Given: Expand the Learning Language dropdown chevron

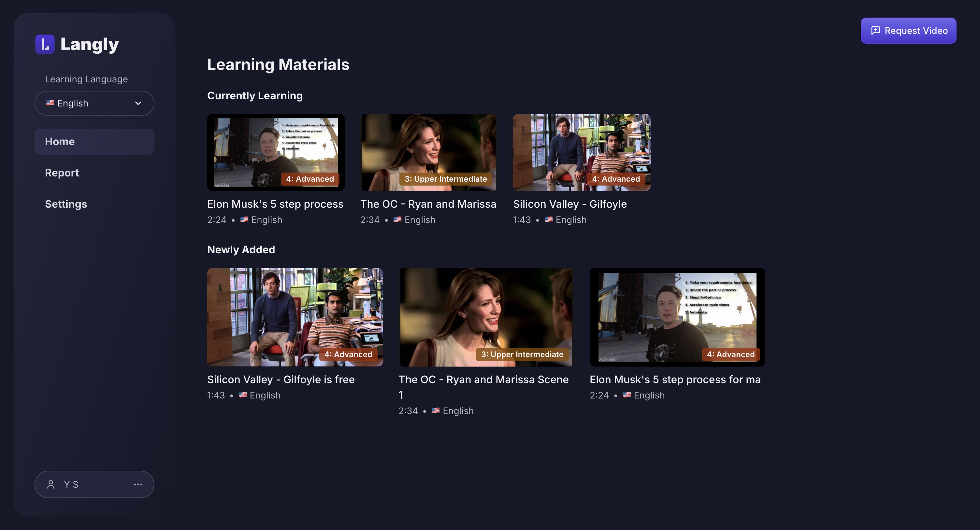Looking at the screenshot, I should click(x=138, y=103).
